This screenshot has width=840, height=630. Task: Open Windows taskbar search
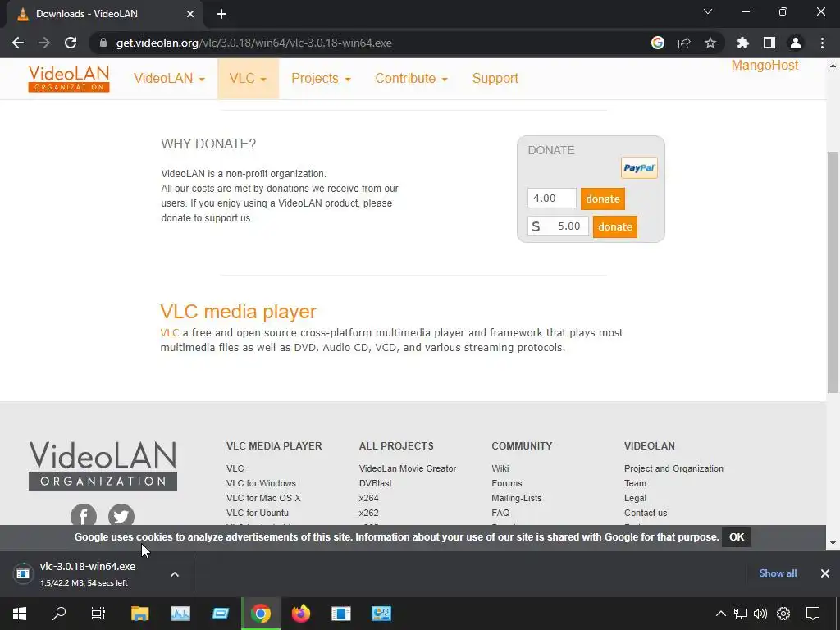(59, 614)
